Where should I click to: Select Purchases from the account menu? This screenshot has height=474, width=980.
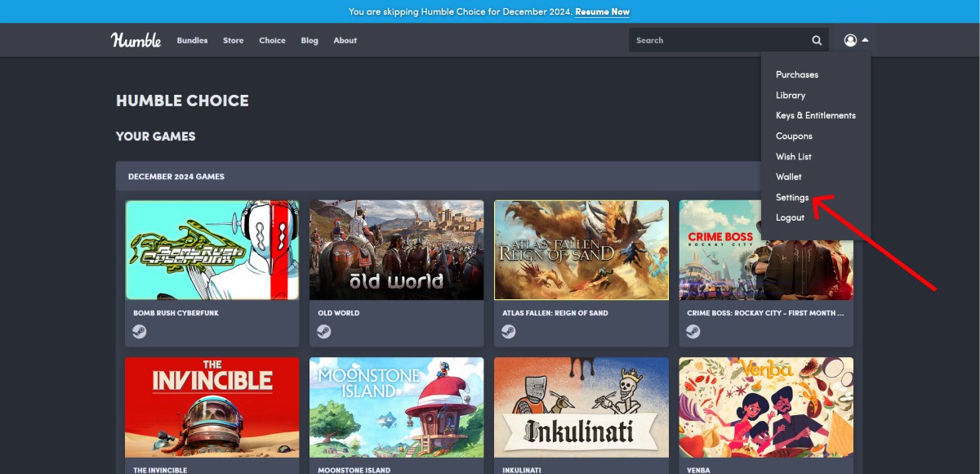pos(797,74)
